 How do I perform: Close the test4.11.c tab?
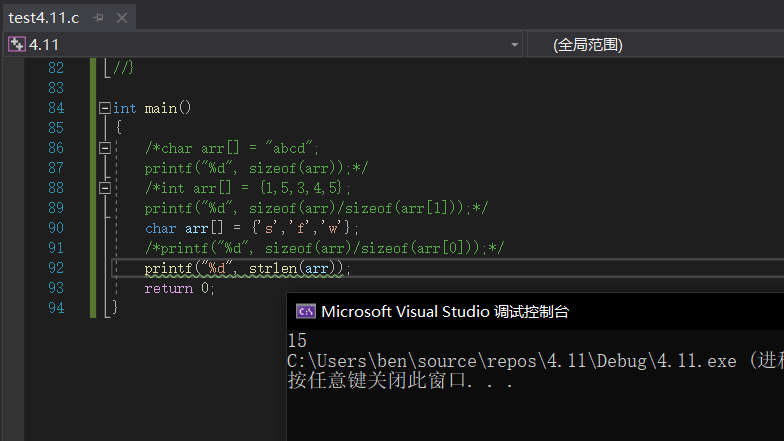tap(122, 18)
